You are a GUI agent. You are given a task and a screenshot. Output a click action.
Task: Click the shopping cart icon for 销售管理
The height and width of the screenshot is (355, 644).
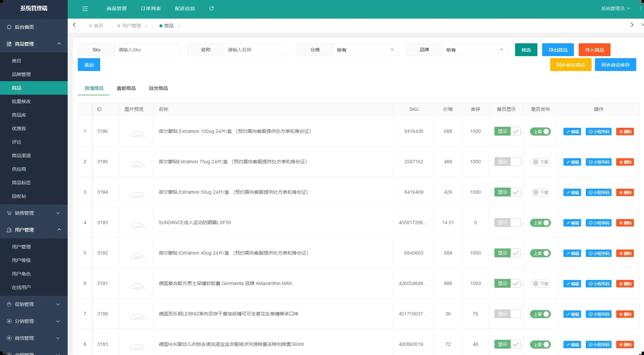(x=9, y=213)
